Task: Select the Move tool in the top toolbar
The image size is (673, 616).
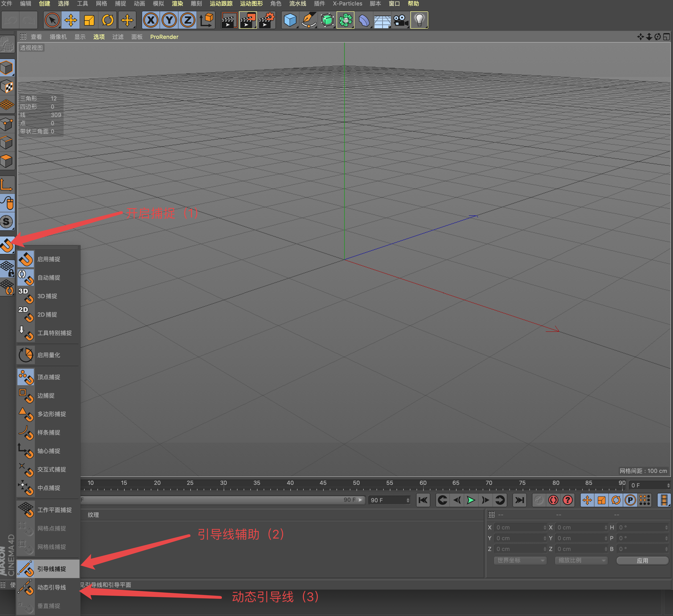Action: [71, 20]
